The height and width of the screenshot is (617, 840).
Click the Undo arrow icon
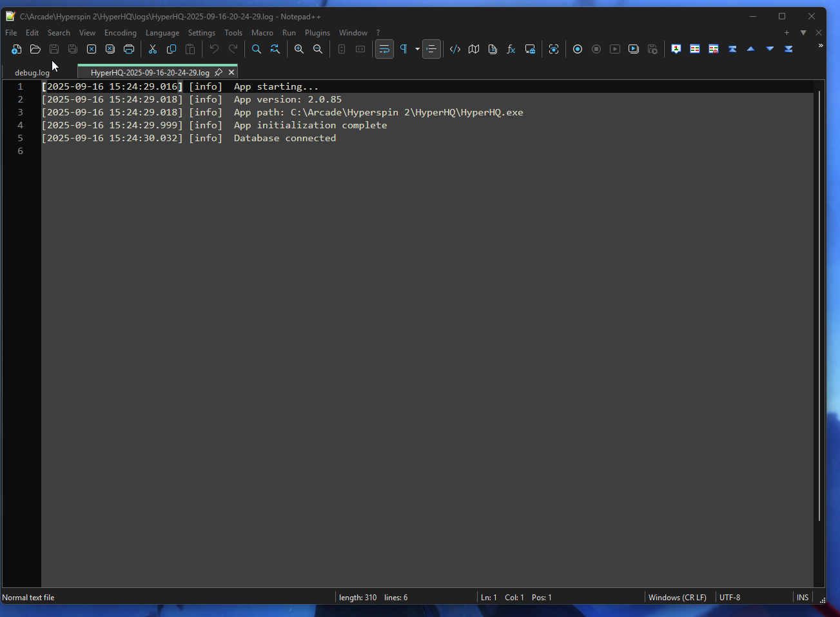214,49
